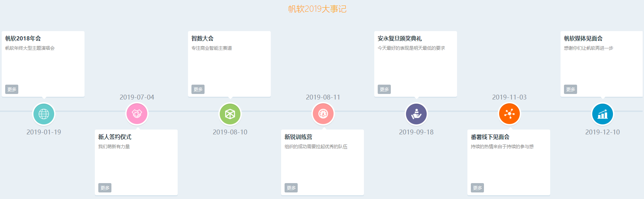Select the 帆软媒体见面会 card title
The width and height of the screenshot is (644, 199).
pos(583,38)
